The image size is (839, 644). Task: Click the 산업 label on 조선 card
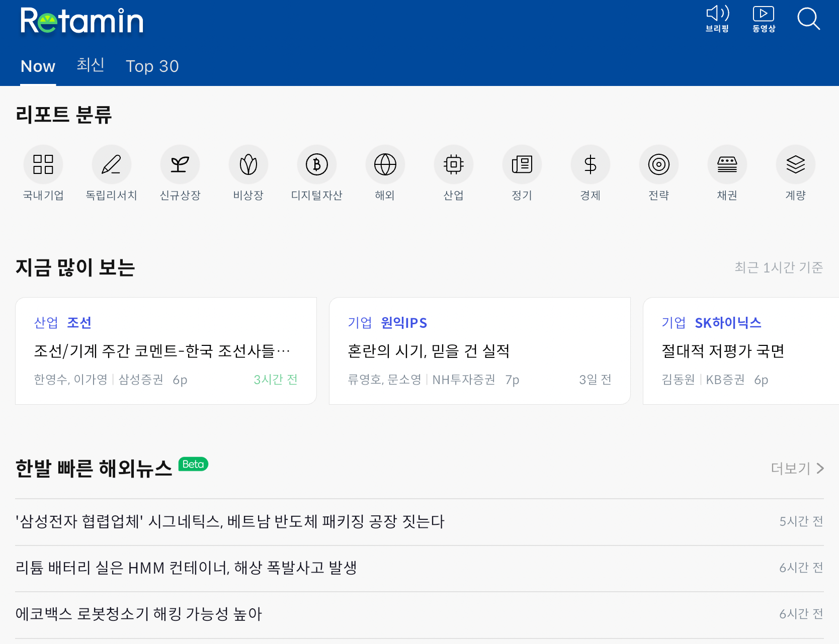(46, 323)
